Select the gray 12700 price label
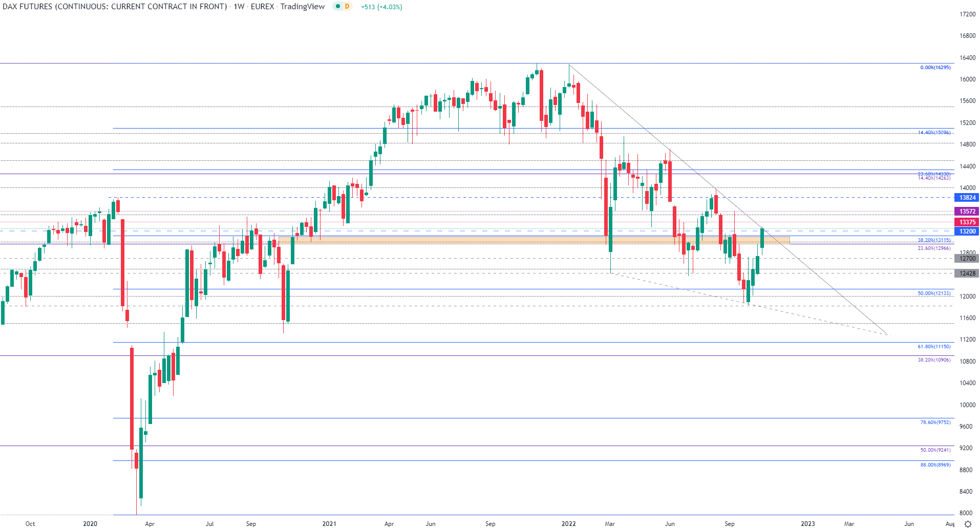This screenshot has height=528, width=980. click(x=967, y=259)
